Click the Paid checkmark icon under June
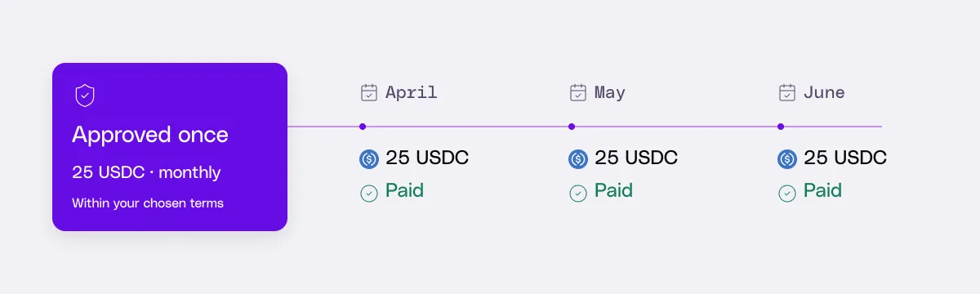This screenshot has height=294, width=980. 787,194
